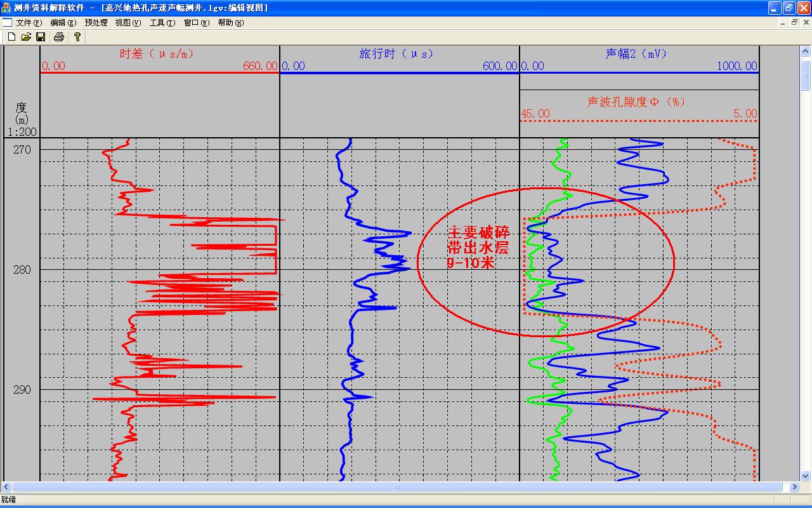
Task: Click the vertical scrollbar up arrow
Action: pyautogui.click(x=806, y=51)
